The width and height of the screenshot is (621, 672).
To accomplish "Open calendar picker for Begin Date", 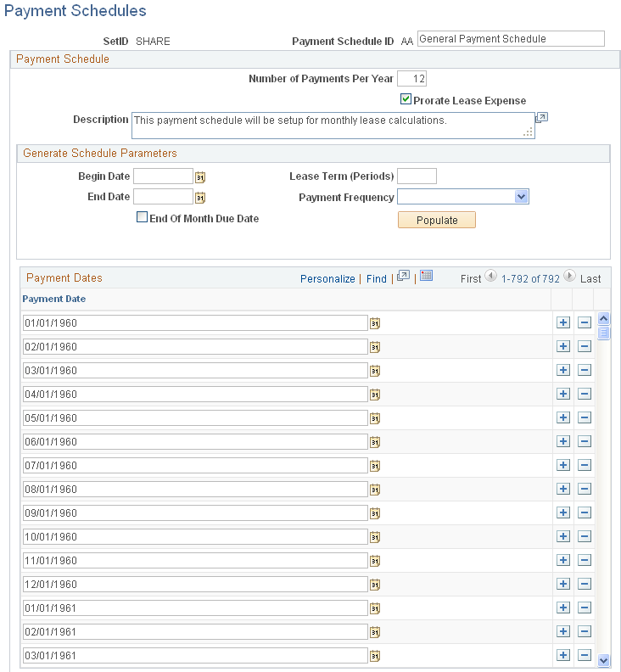I will [x=200, y=177].
